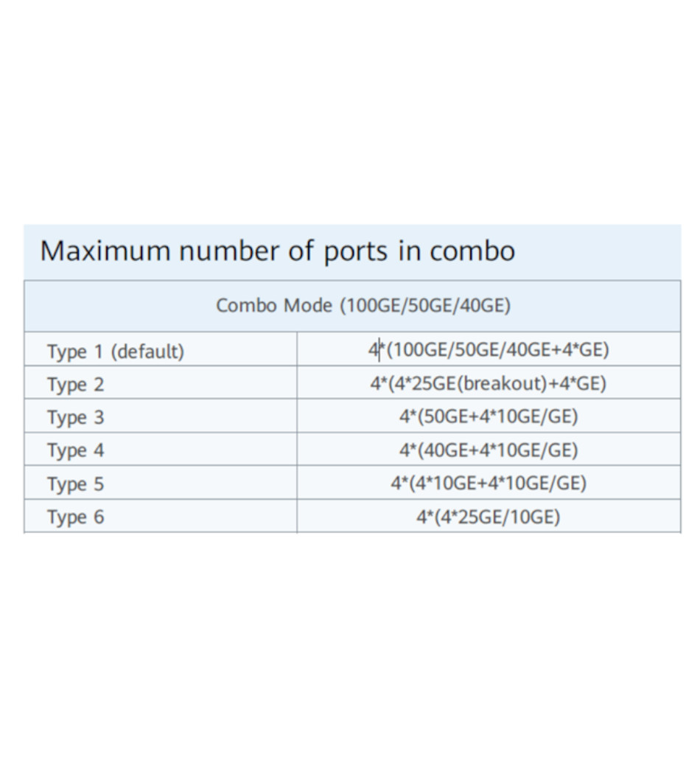This screenshot has height=774, width=700.
Task: Select the 'Type 2' row label
Action: [76, 385]
